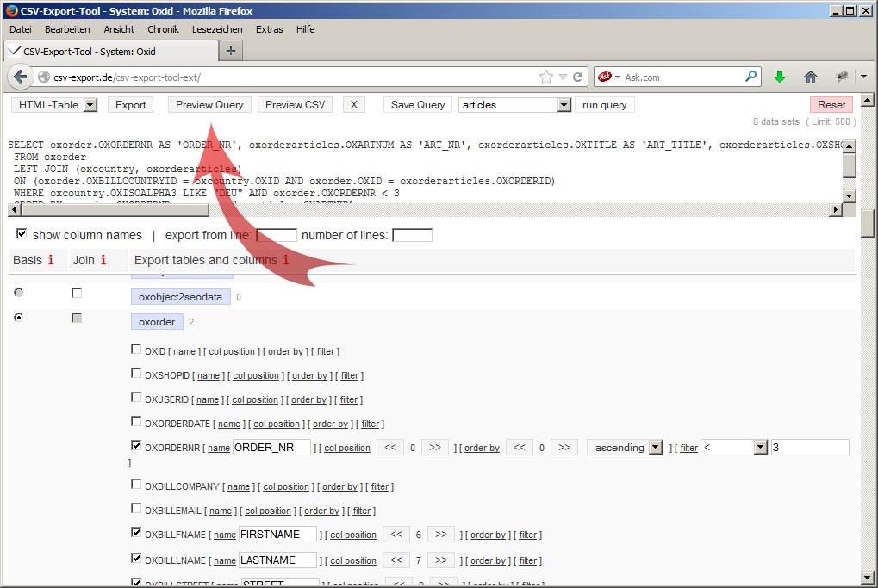Uncheck the OXBILLFNAME column checkbox

136,532
